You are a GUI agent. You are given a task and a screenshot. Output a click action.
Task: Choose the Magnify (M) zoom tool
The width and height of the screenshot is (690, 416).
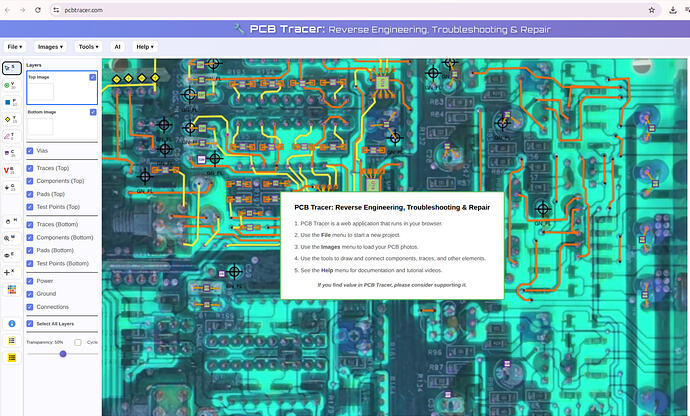[x=11, y=238]
